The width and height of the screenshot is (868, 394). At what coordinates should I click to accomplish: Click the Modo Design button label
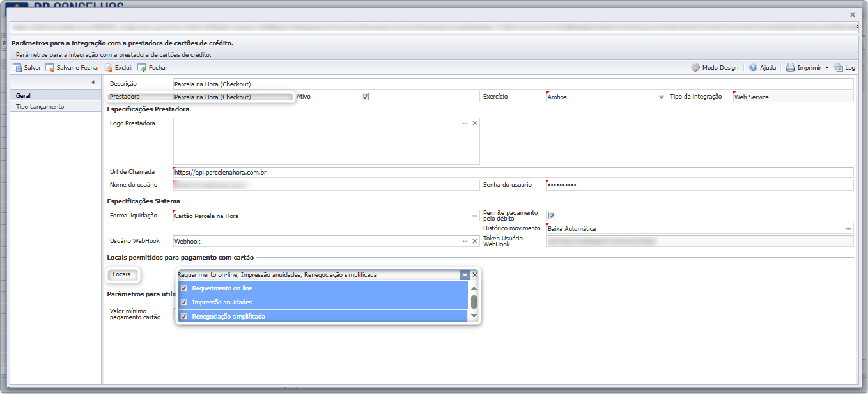click(720, 67)
